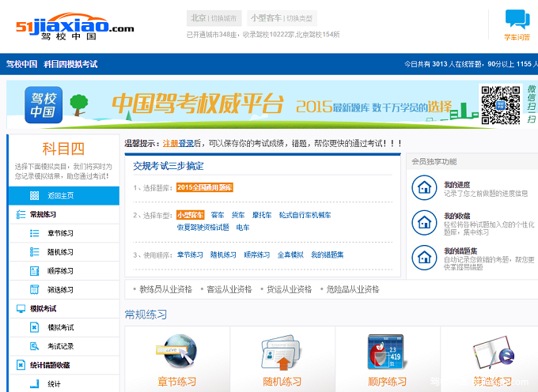This screenshot has width=538, height=392.
Task: Click the chart icon beside 统计
Action: (x=34, y=384)
